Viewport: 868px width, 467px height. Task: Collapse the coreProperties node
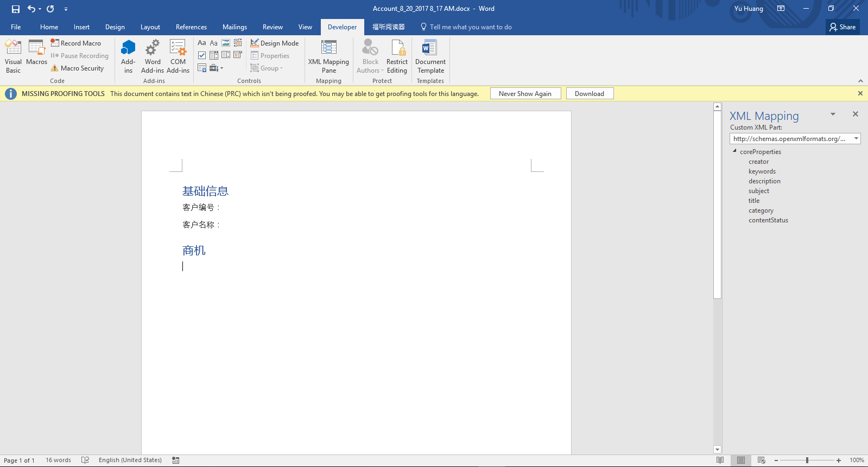click(735, 151)
